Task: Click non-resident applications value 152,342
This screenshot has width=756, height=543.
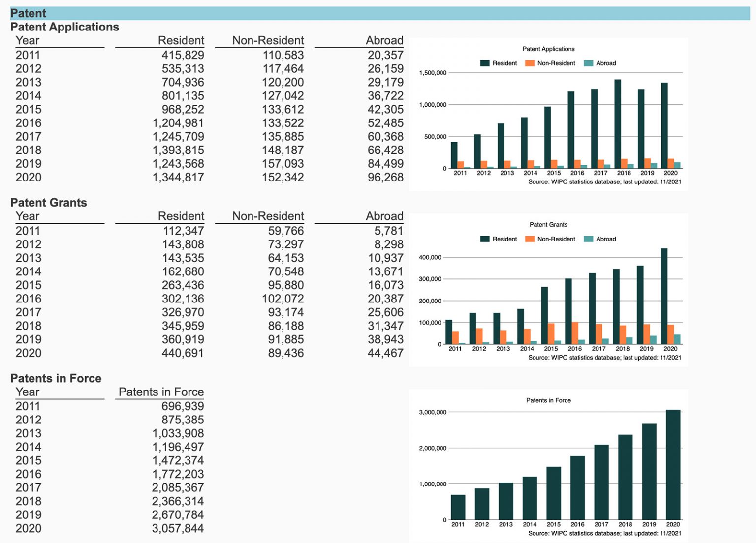Action: pos(283,177)
